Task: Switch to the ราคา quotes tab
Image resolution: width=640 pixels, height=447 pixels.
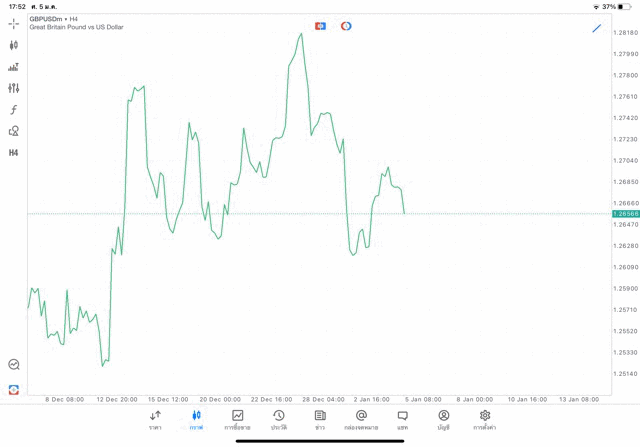Action: 155,420
